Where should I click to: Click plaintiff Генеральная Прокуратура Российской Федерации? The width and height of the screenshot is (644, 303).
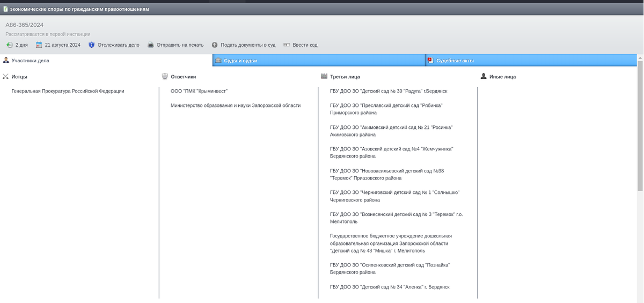click(x=68, y=91)
